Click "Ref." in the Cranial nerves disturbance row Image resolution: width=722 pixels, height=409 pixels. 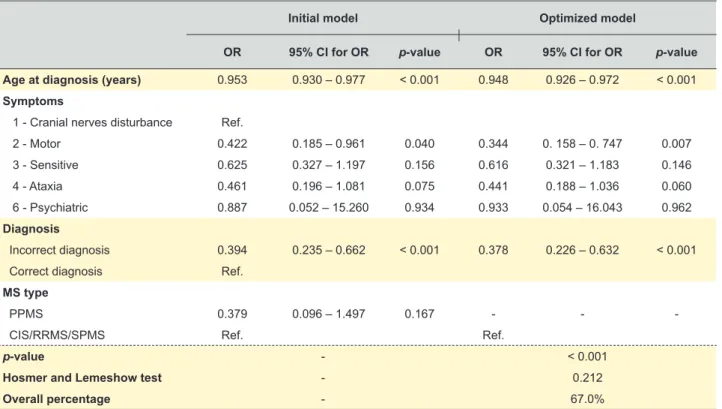pyautogui.click(x=232, y=123)
